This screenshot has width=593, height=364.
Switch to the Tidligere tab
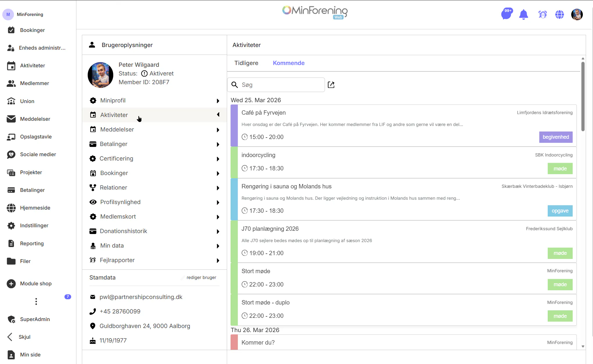click(246, 63)
